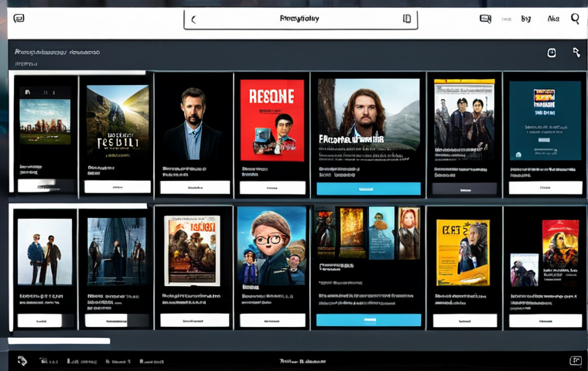This screenshot has width=588, height=371.
Task: Click white button under mountain poster card
Action: pyautogui.click(x=118, y=186)
